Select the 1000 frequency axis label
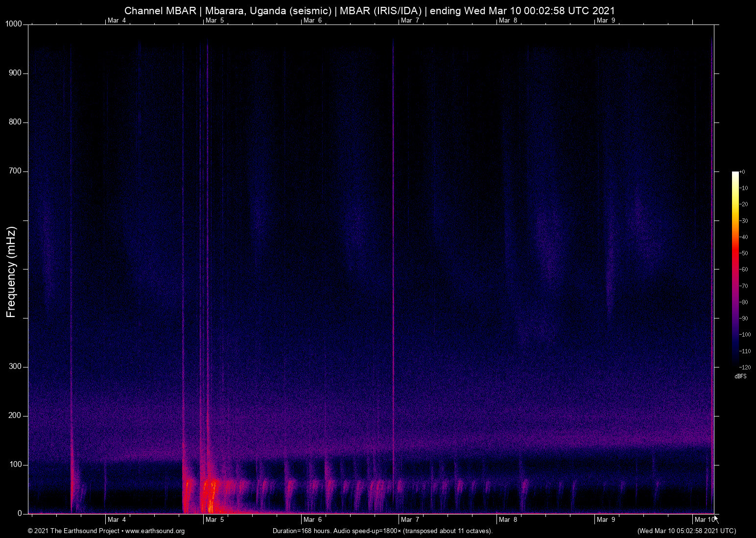This screenshot has width=756, height=538. [13, 23]
